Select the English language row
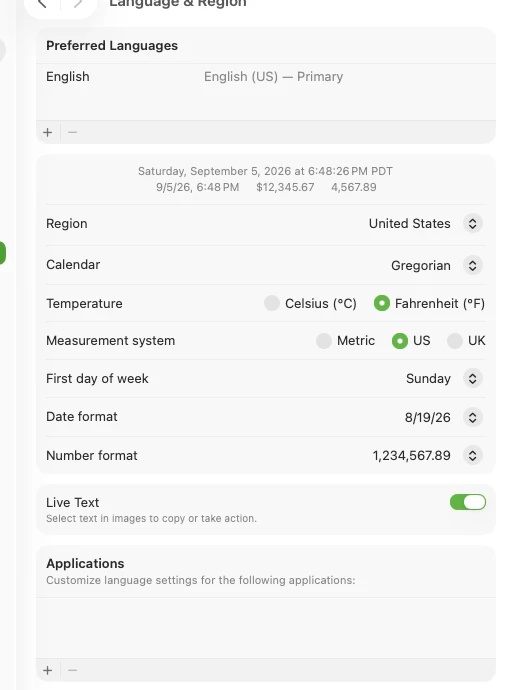Screen dimensions: 505x690 click(x=266, y=77)
